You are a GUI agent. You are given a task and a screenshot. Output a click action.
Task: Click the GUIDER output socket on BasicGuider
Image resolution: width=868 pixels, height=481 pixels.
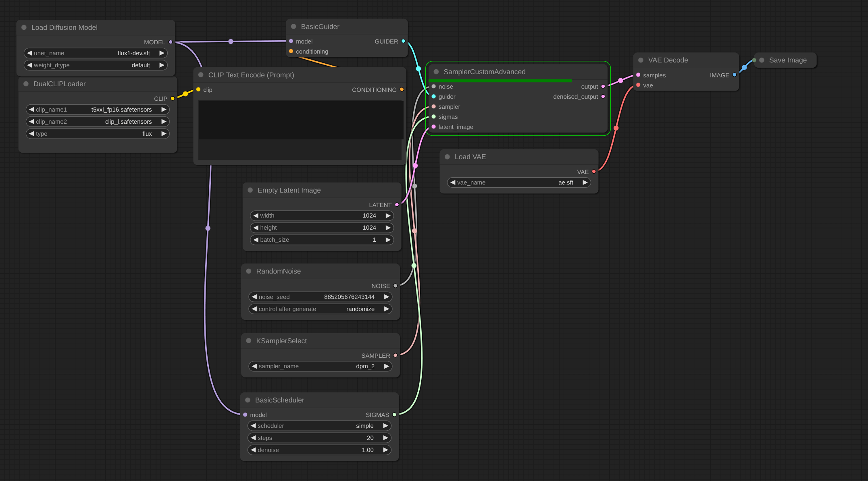(x=403, y=41)
